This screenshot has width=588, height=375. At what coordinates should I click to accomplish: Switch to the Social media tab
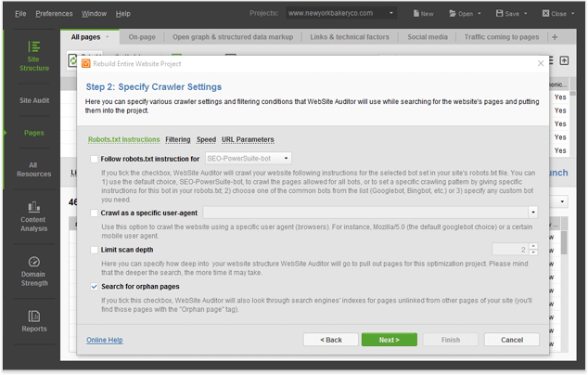[x=428, y=37]
